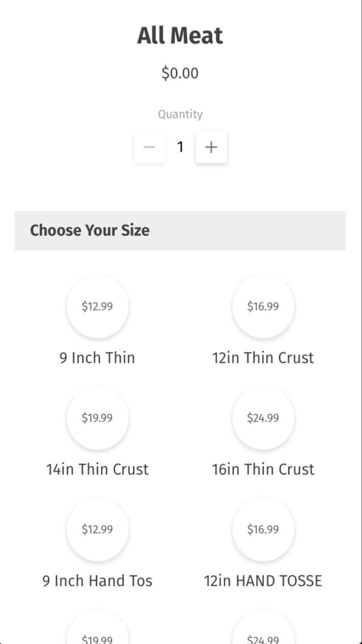Screen dimensions: 362x644
Task: Pick the $19.99 14in Thin Crust circle
Action: [x=97, y=418]
